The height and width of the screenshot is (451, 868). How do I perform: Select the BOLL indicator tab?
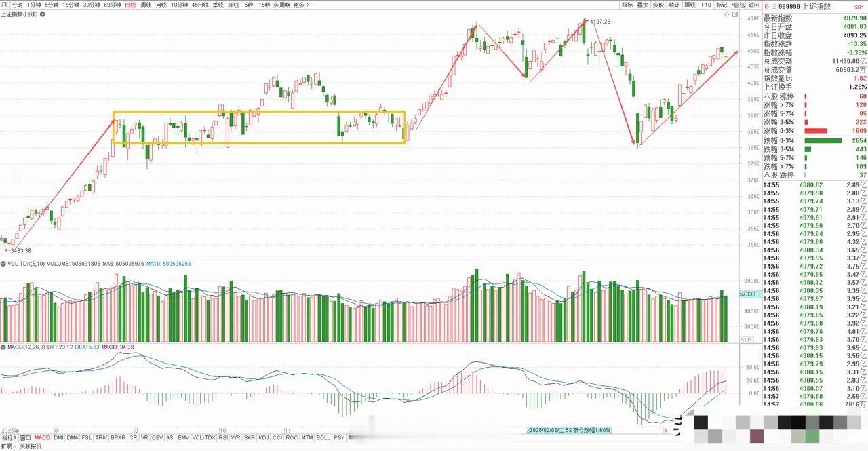pyautogui.click(x=323, y=438)
